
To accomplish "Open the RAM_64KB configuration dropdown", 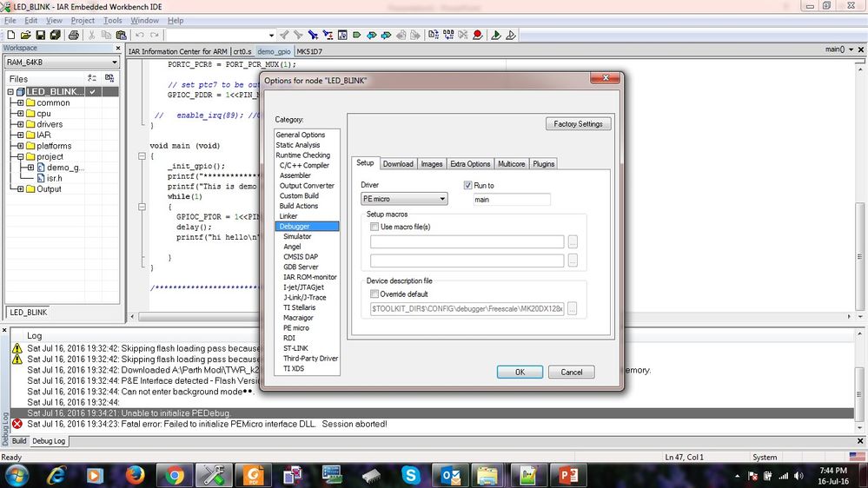I will tap(62, 62).
